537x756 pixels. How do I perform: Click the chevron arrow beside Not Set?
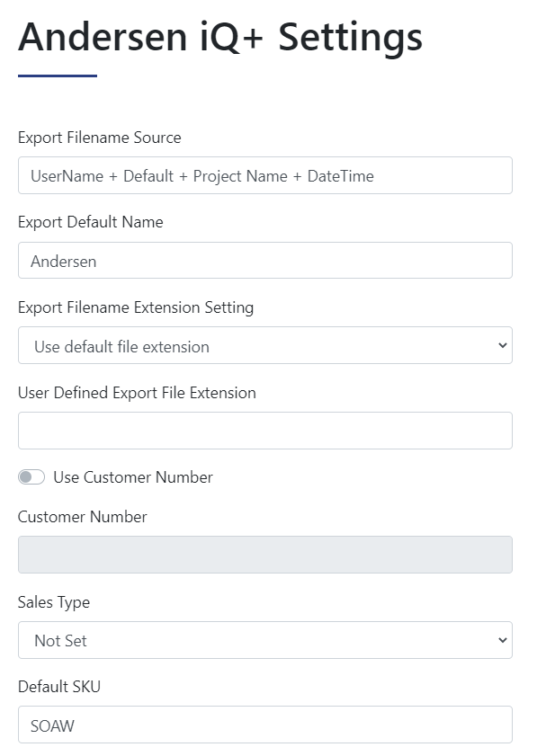502,640
